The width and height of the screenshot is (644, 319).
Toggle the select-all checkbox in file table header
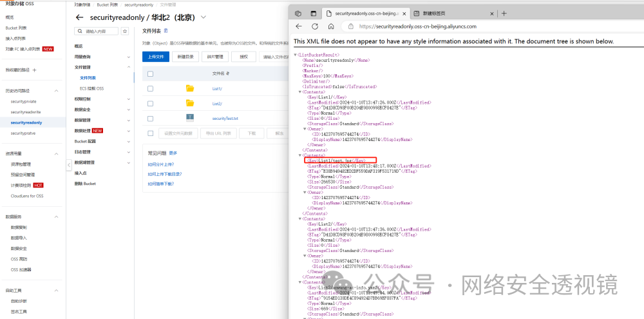point(150,74)
